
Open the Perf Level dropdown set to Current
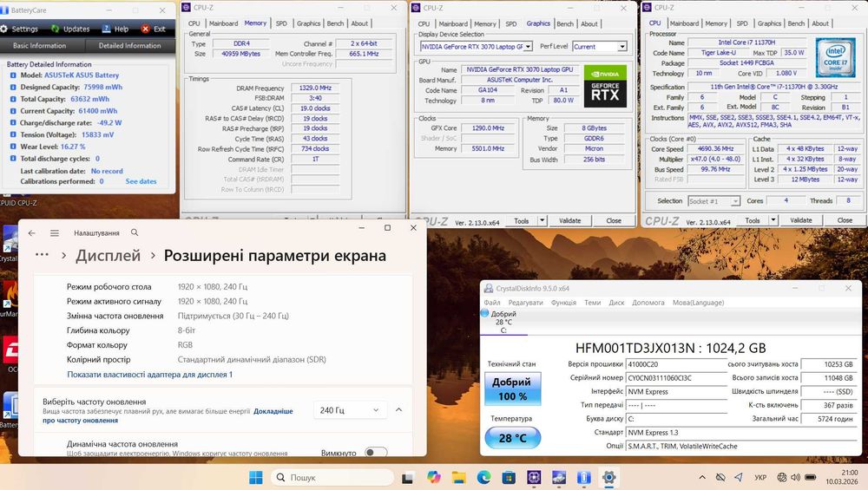[600, 47]
